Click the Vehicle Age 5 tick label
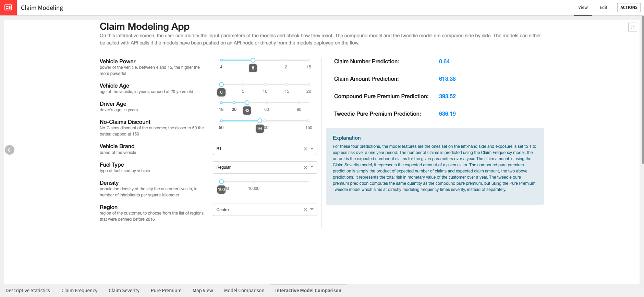This screenshot has width=644, height=297. 243,91
